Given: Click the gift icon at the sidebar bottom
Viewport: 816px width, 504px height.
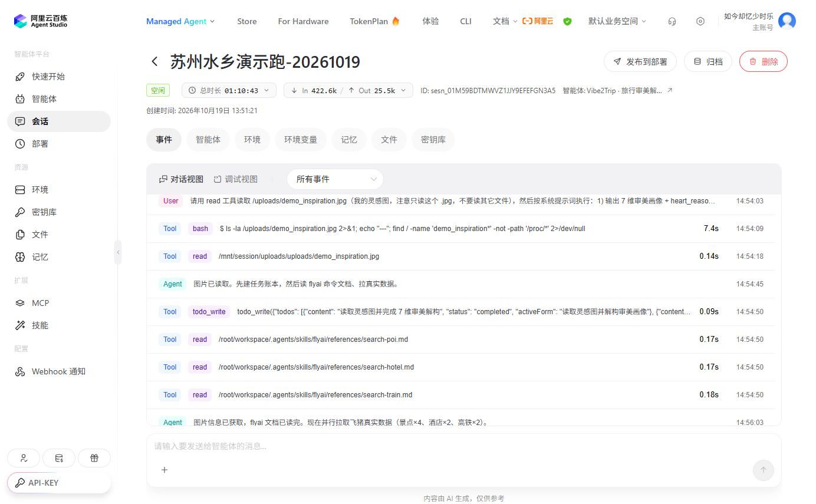Looking at the screenshot, I should coord(94,458).
